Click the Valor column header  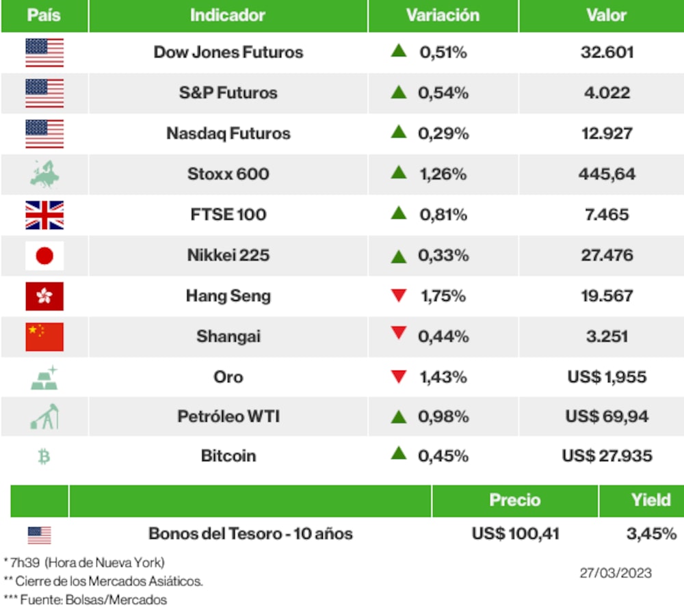(x=606, y=15)
